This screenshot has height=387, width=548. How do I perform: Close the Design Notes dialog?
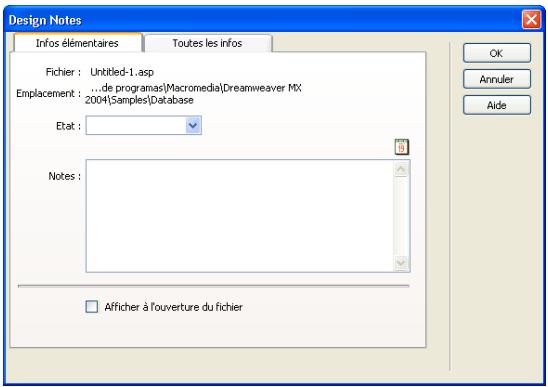(532, 19)
